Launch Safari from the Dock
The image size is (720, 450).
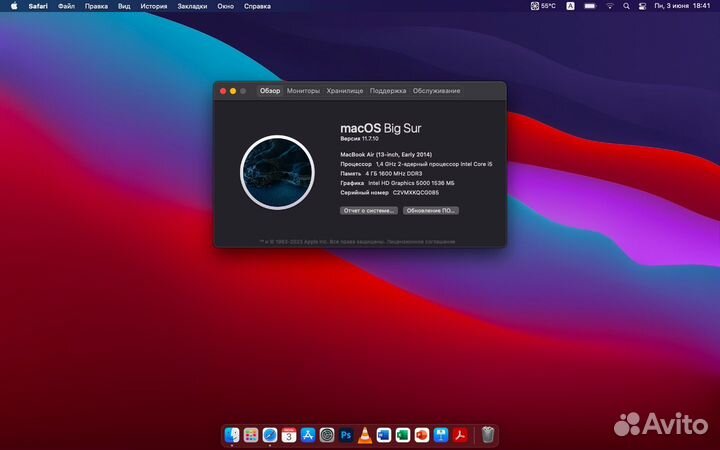coord(270,434)
